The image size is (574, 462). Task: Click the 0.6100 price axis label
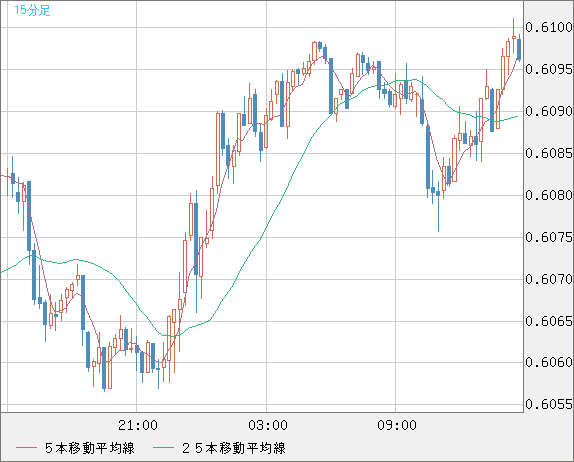pos(549,27)
